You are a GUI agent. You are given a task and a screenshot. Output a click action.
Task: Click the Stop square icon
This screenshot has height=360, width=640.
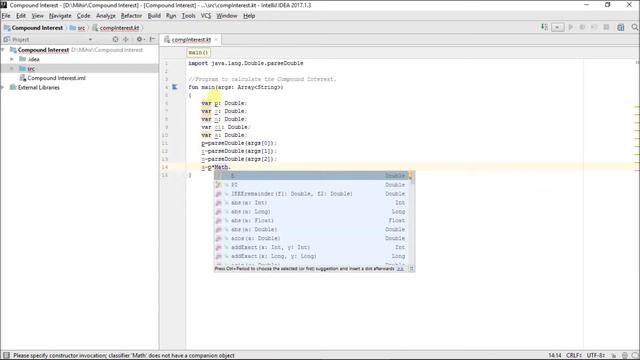pos(606,27)
